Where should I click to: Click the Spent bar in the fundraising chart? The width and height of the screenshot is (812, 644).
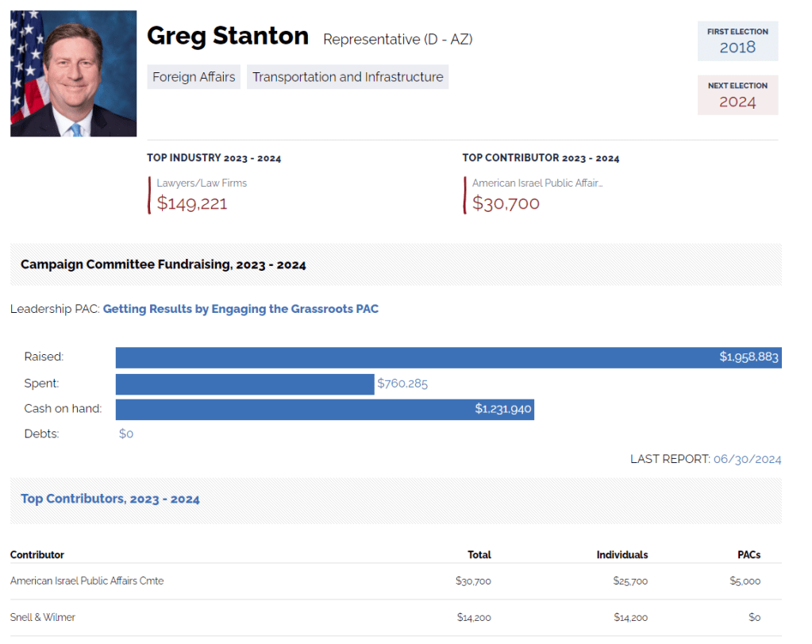coord(244,384)
